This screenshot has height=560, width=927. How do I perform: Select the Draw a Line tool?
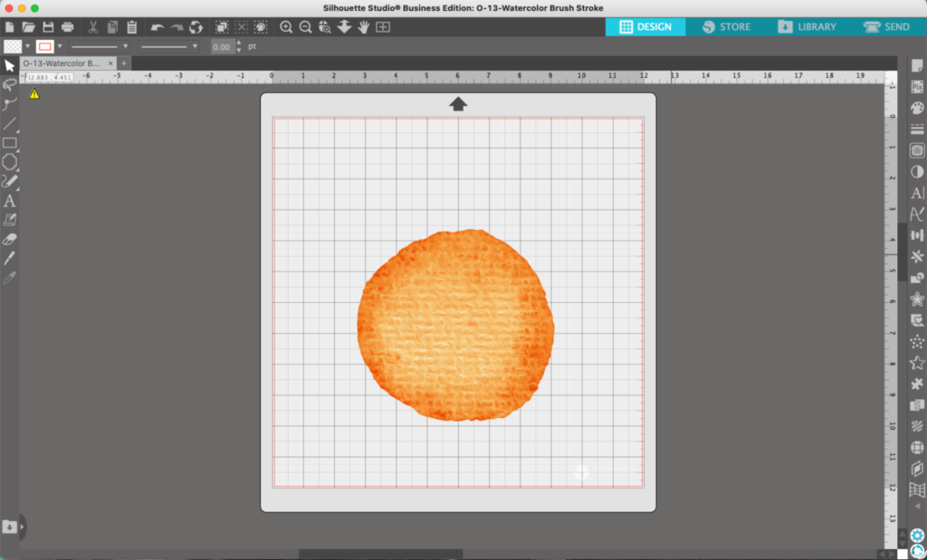pos(9,123)
